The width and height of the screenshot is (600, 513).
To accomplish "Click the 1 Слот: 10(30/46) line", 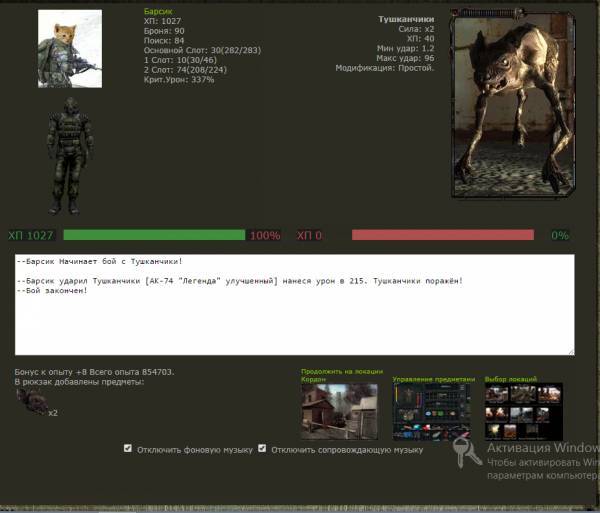I will pos(180,60).
